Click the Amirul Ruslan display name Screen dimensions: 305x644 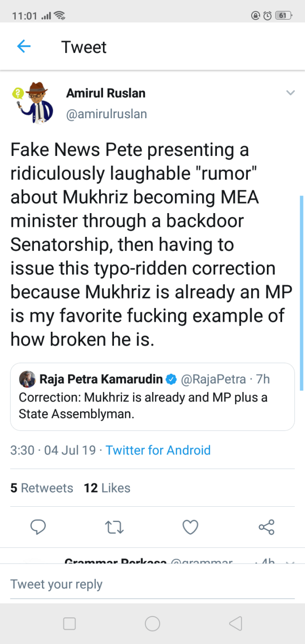(x=106, y=93)
